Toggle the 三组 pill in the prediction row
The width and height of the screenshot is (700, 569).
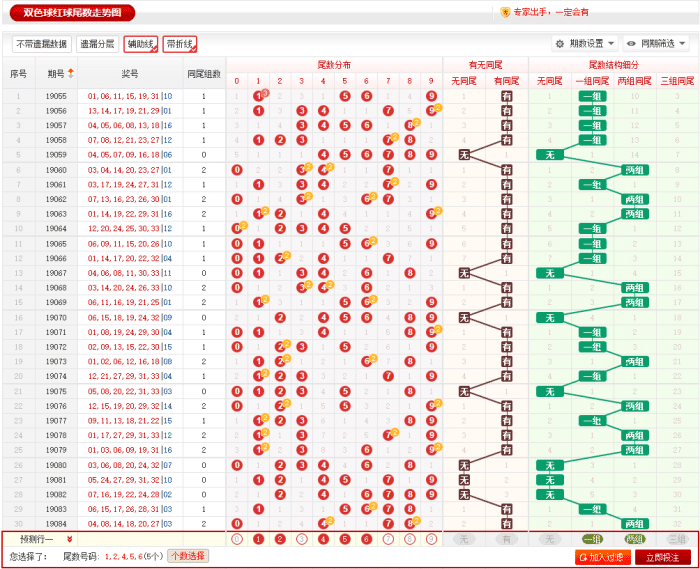[x=677, y=539]
